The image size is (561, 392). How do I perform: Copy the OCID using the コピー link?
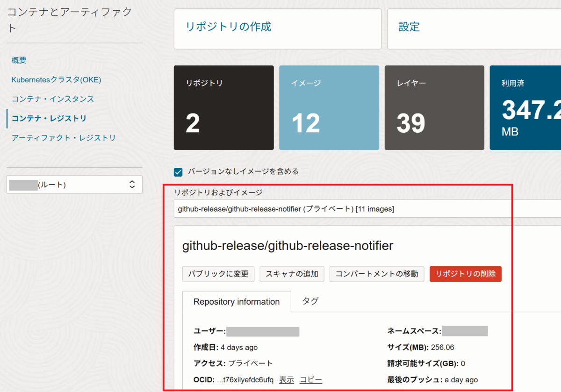click(310, 379)
